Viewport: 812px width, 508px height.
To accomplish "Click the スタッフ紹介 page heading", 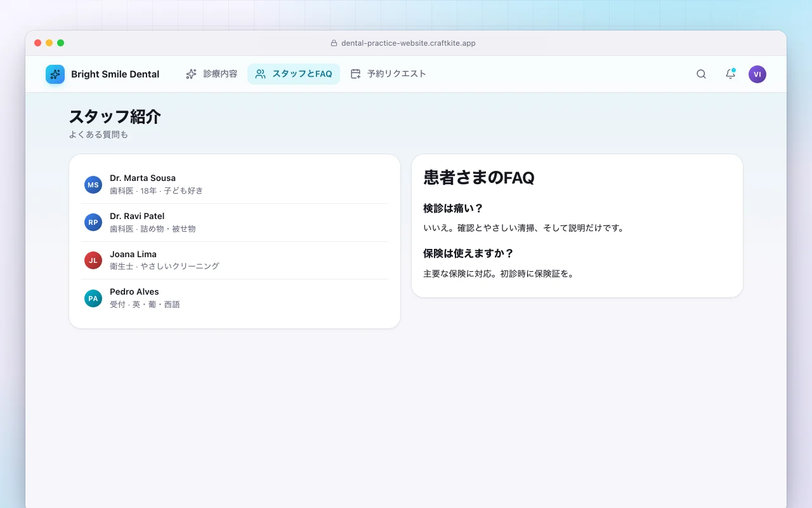I will click(x=115, y=117).
